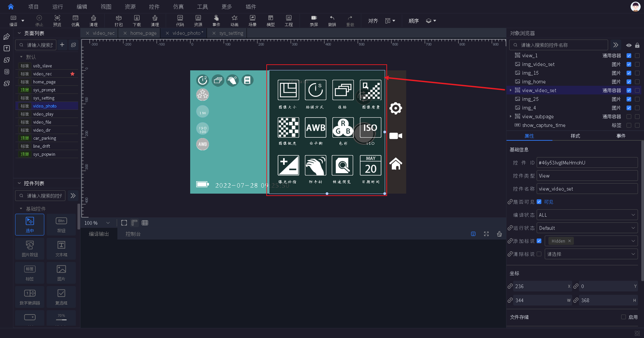Select the 文本框 widget
This screenshot has height=338, width=644.
(61, 249)
